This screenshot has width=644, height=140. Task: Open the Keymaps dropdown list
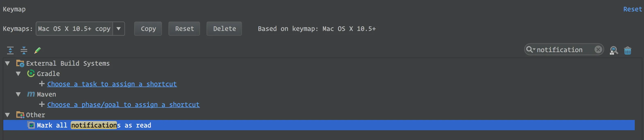pyautogui.click(x=119, y=28)
